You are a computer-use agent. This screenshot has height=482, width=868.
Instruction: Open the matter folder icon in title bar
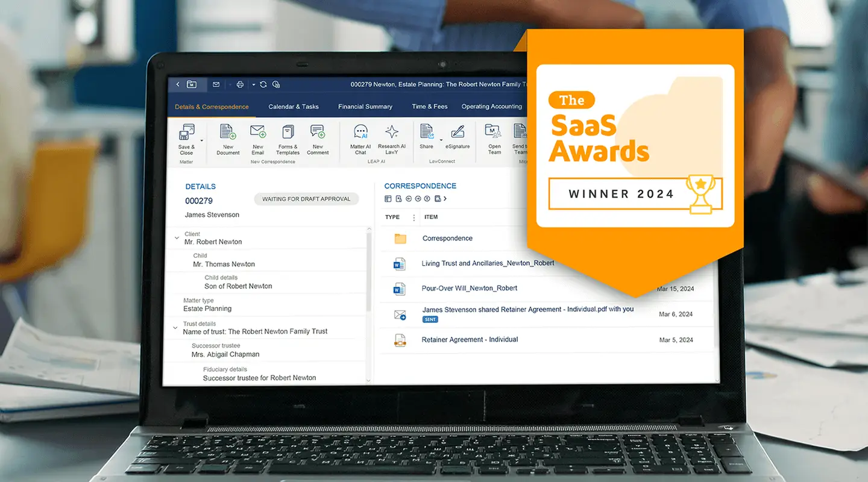click(x=192, y=84)
